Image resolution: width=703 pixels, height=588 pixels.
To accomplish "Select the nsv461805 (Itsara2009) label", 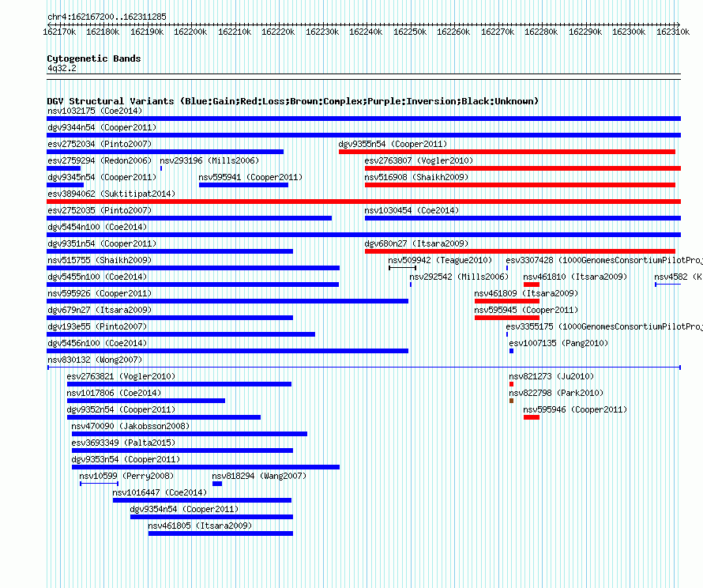I will click(x=200, y=526).
